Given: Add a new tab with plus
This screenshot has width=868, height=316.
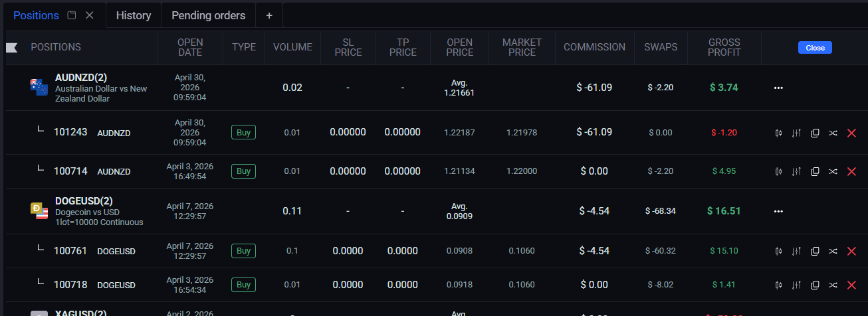Looking at the screenshot, I should click(x=269, y=15).
